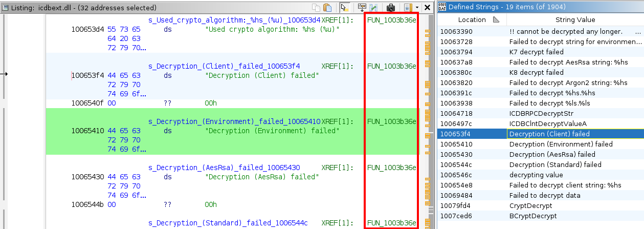
Task: Click address 1006544b in the Listing
Action: point(87,204)
